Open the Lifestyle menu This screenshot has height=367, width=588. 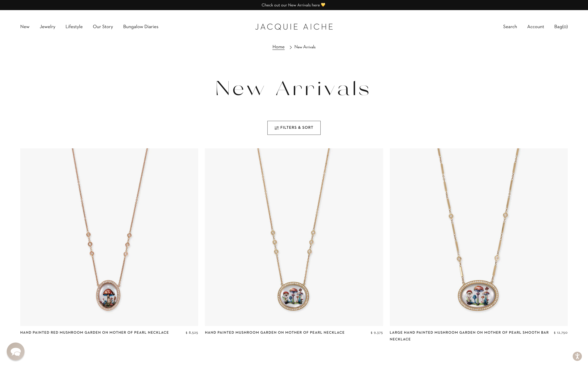coord(74,27)
